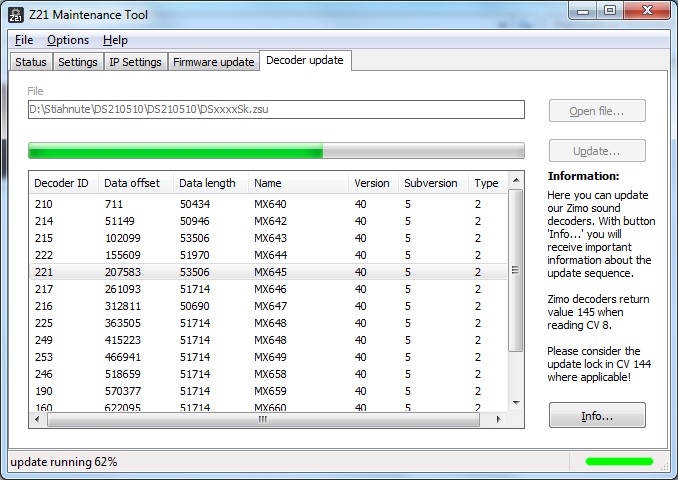Viewport: 678px width, 480px height.
Task: Click the file path input field
Action: click(x=275, y=110)
